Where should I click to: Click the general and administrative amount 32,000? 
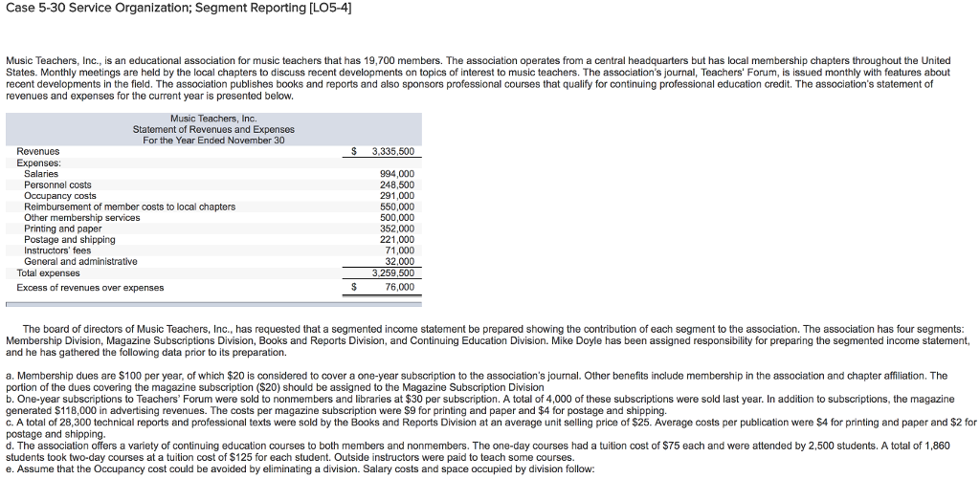(399, 262)
